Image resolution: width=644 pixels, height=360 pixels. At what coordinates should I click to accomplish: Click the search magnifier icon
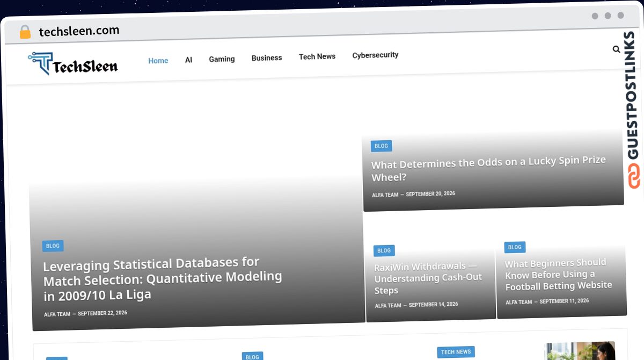616,49
